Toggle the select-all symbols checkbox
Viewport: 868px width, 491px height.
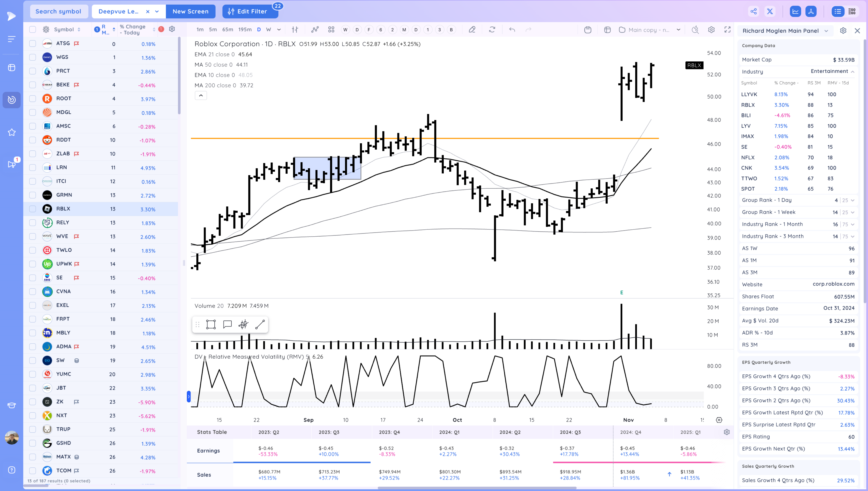(x=32, y=29)
